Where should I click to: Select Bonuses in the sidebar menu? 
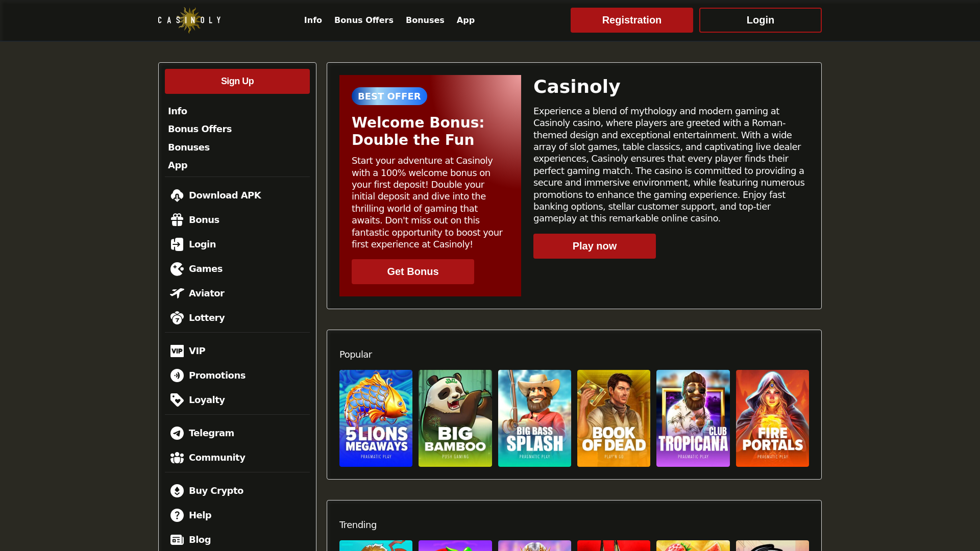(x=189, y=147)
